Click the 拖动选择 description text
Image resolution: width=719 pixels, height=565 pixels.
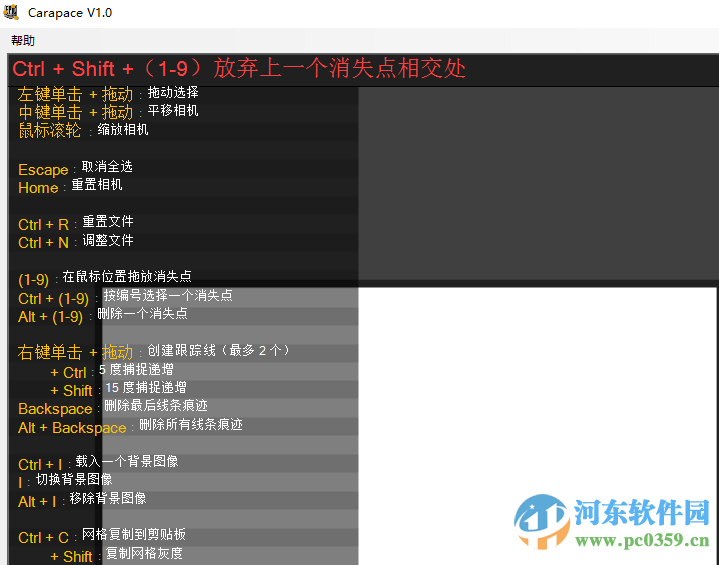pyautogui.click(x=173, y=93)
